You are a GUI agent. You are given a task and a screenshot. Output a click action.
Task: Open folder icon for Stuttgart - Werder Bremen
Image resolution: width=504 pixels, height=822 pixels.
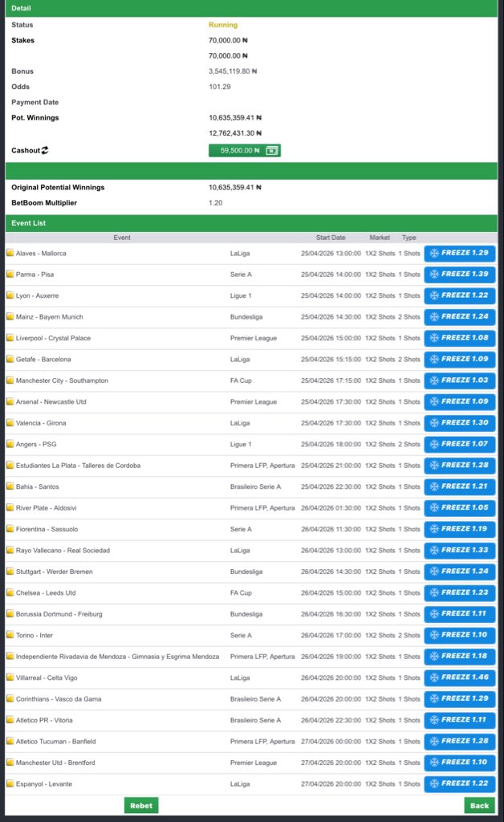(10, 571)
